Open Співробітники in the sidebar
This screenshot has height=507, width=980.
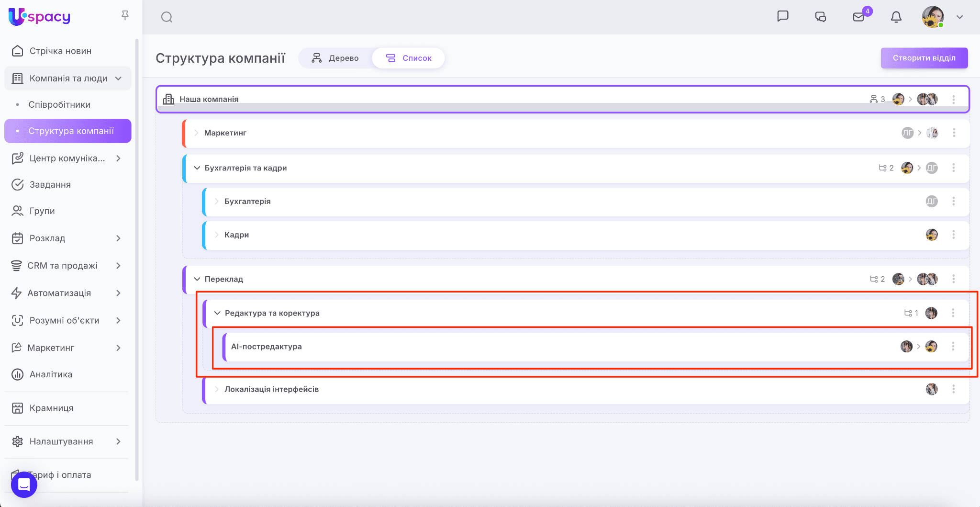(x=59, y=104)
